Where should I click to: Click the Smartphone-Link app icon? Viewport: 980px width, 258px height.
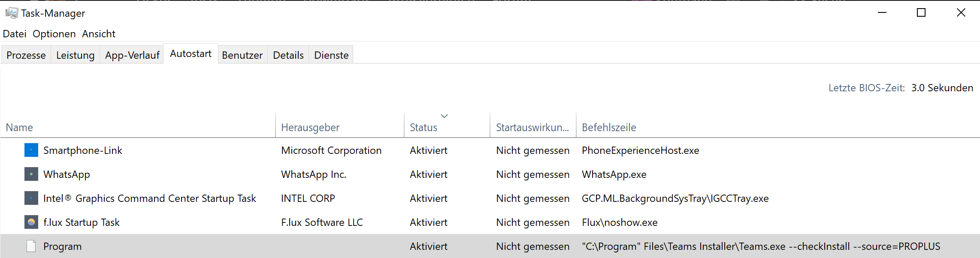31,150
